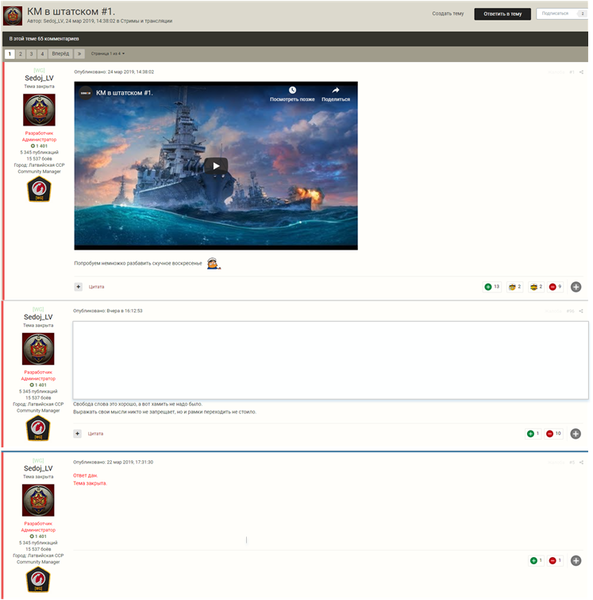Open Sedoj_LV username in the third post
The height and width of the screenshot is (600, 593).
(38, 469)
